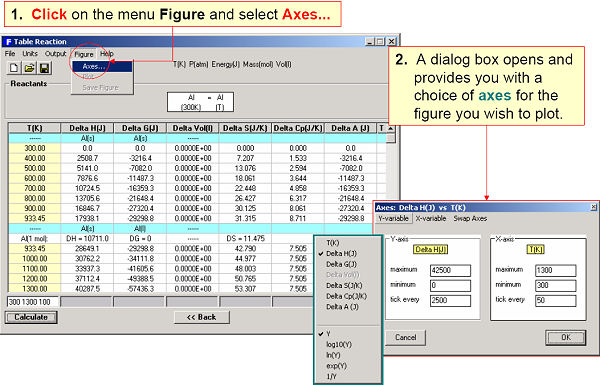Confirm the Axes dialog with OK
600x385 pixels.
coord(566,338)
